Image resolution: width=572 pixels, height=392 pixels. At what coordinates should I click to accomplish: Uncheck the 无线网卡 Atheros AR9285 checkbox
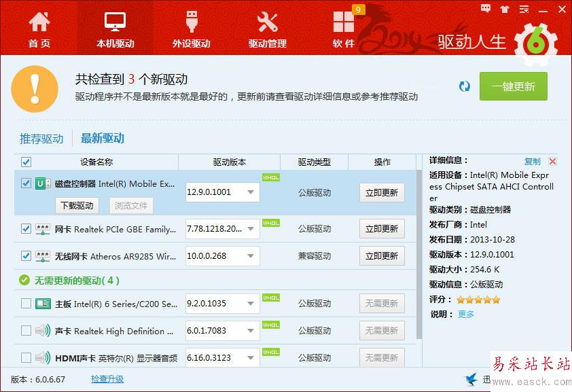point(26,256)
